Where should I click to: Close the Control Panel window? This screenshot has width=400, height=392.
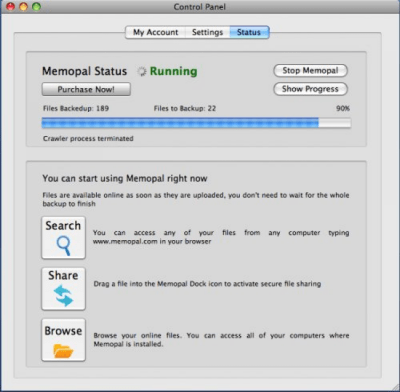pos(11,7)
